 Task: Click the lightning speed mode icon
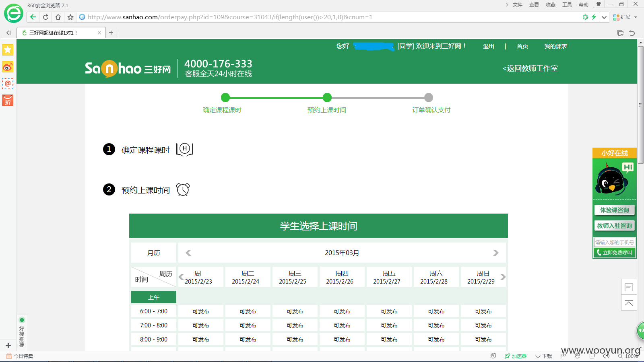594,17
